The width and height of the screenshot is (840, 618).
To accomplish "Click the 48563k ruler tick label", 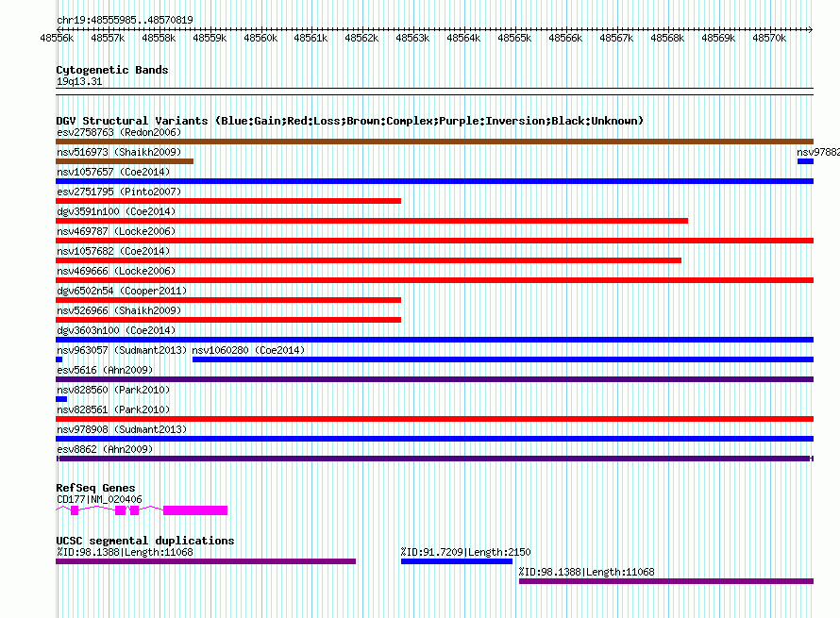I will click(413, 38).
